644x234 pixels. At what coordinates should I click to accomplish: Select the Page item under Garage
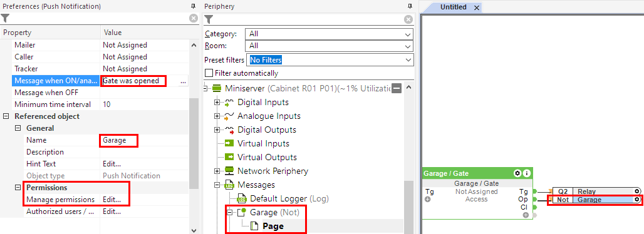(x=273, y=226)
